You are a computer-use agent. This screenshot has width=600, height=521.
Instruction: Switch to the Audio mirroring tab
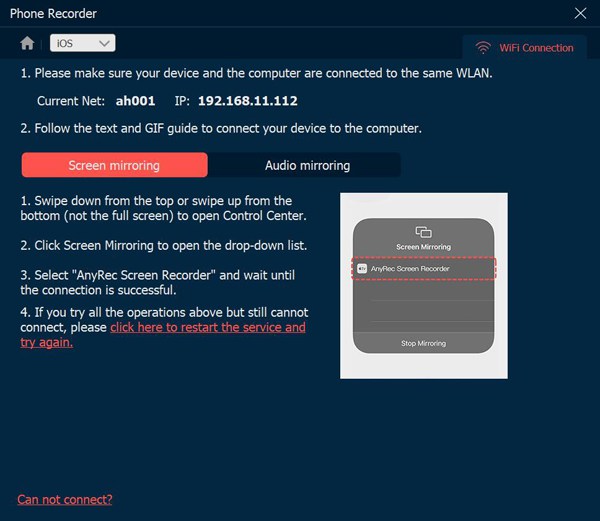coord(307,165)
